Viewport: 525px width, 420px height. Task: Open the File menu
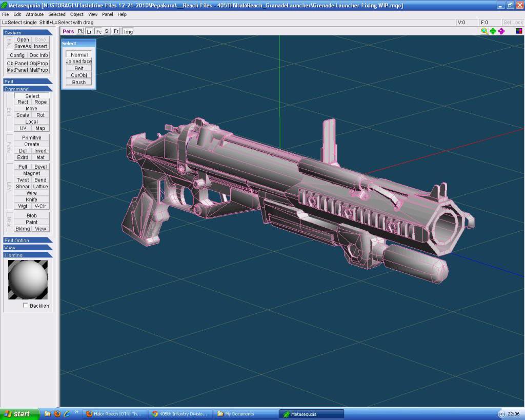5,14
